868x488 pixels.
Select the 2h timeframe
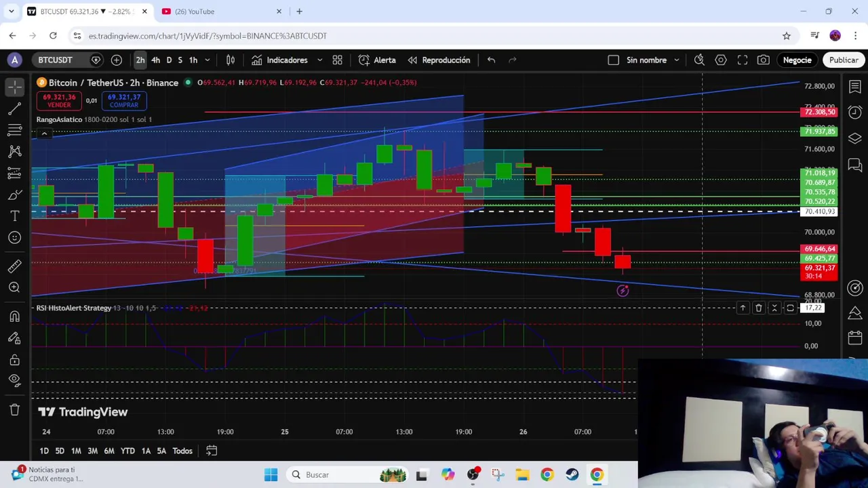tap(140, 60)
